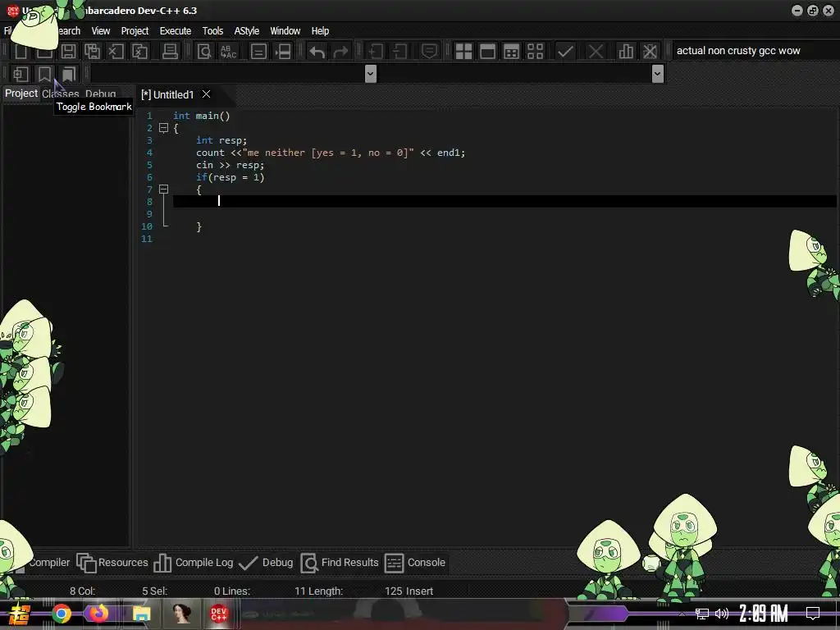Open Replace with the AB-AC icon
Screen dimensions: 840x630
[228, 52]
